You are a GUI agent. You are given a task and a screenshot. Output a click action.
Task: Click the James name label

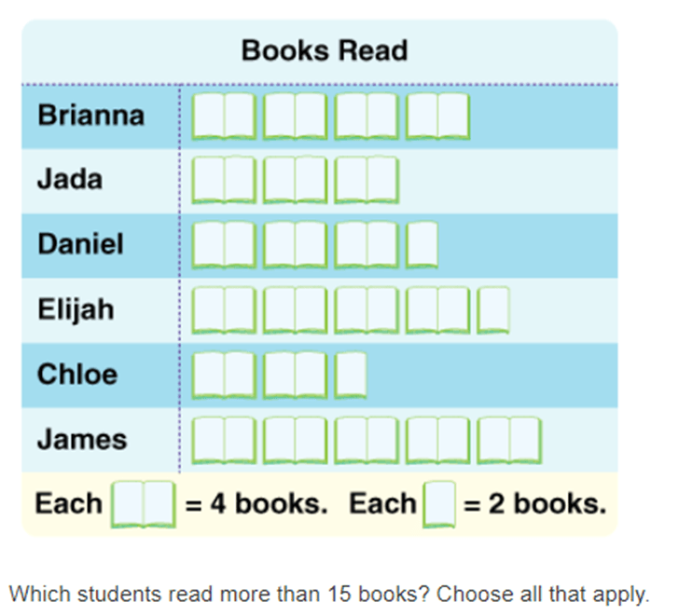pos(82,439)
